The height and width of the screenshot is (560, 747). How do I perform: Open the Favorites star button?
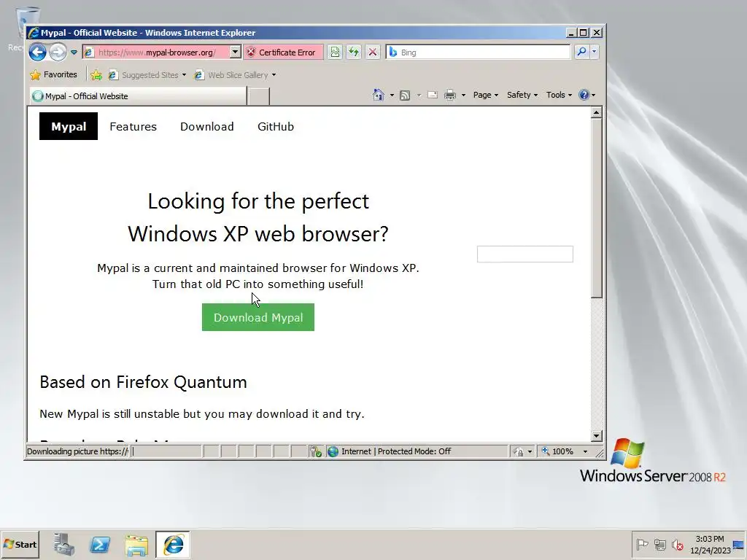click(53, 75)
